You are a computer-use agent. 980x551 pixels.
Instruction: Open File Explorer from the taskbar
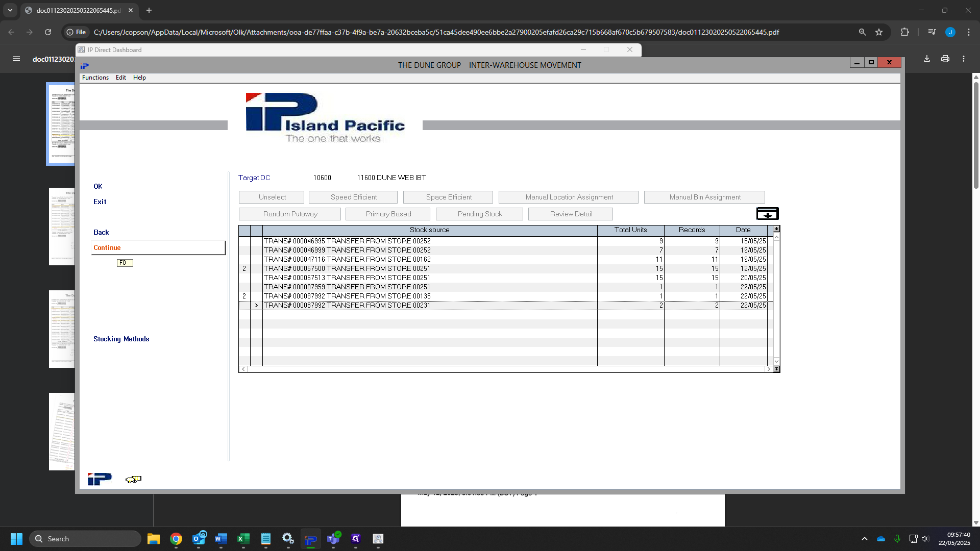154,539
